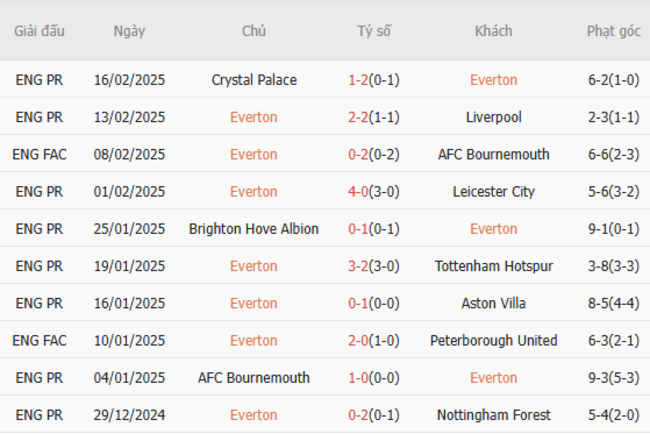
Task: Click the Giải đấu column header
Action: [x=39, y=31]
